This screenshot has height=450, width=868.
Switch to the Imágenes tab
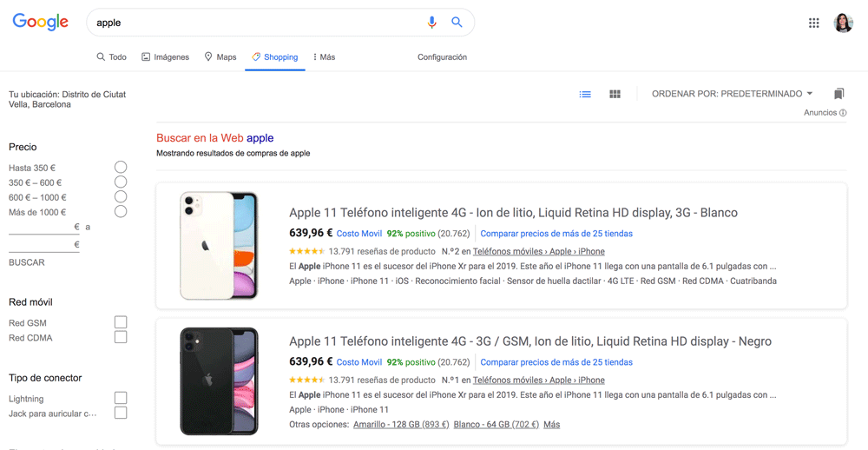(165, 57)
